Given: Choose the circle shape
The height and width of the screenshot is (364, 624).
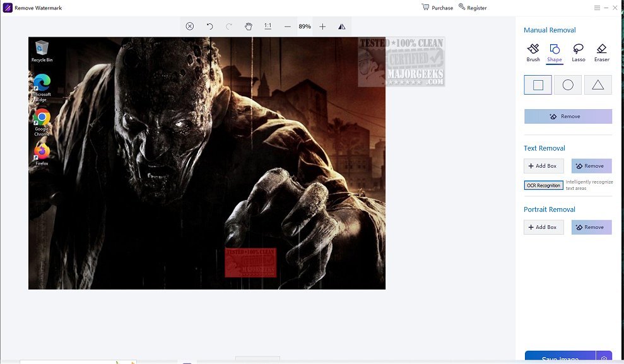Looking at the screenshot, I should [x=568, y=85].
